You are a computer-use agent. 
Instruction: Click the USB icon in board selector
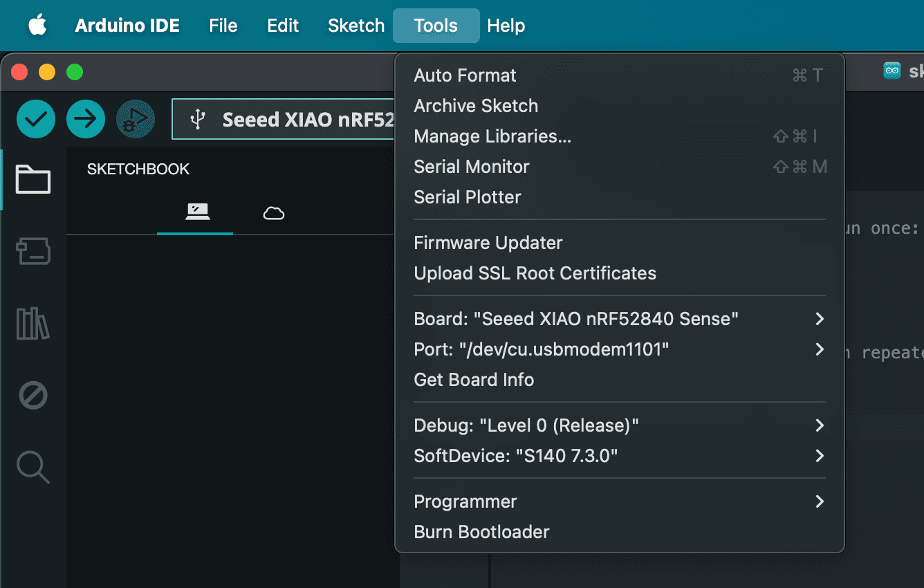tap(198, 120)
